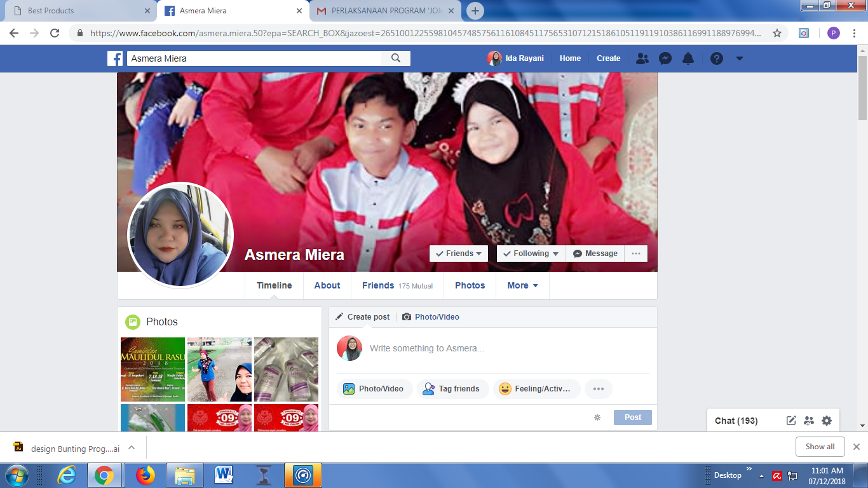This screenshot has height=488, width=868.
Task: Click Tag friends button
Action: pyautogui.click(x=452, y=389)
